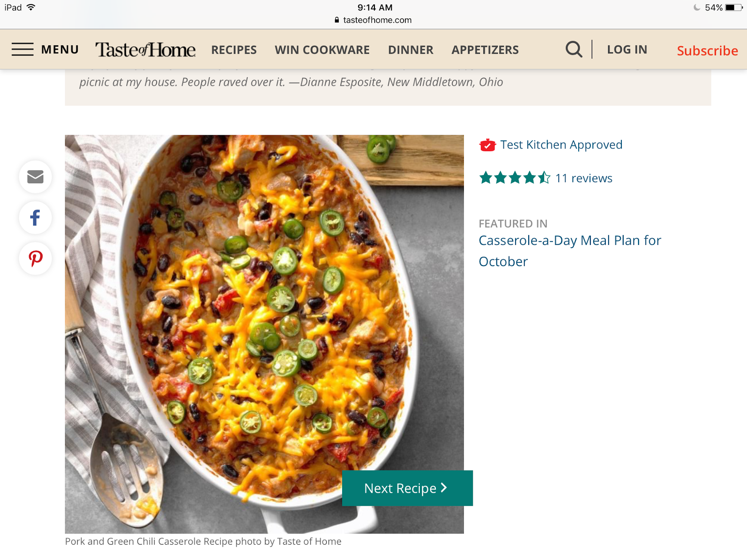Click the search magnifier icon
Image resolution: width=747 pixels, height=560 pixels.
coord(574,49)
